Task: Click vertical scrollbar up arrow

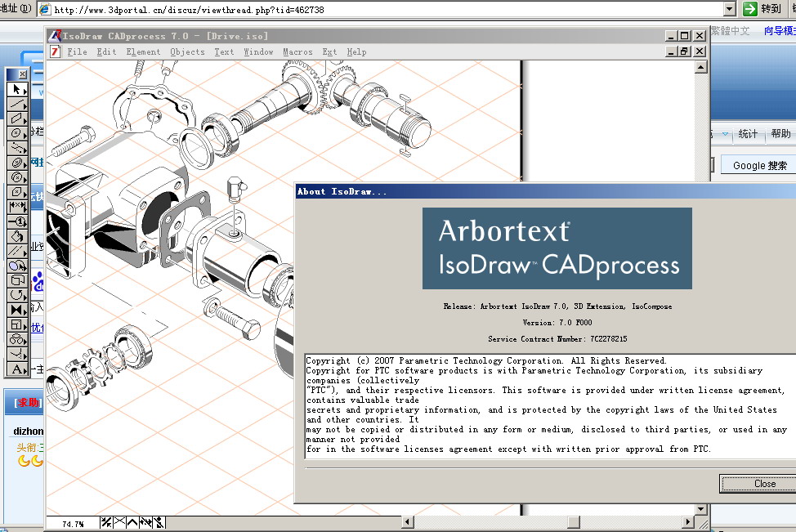Action: [x=700, y=67]
